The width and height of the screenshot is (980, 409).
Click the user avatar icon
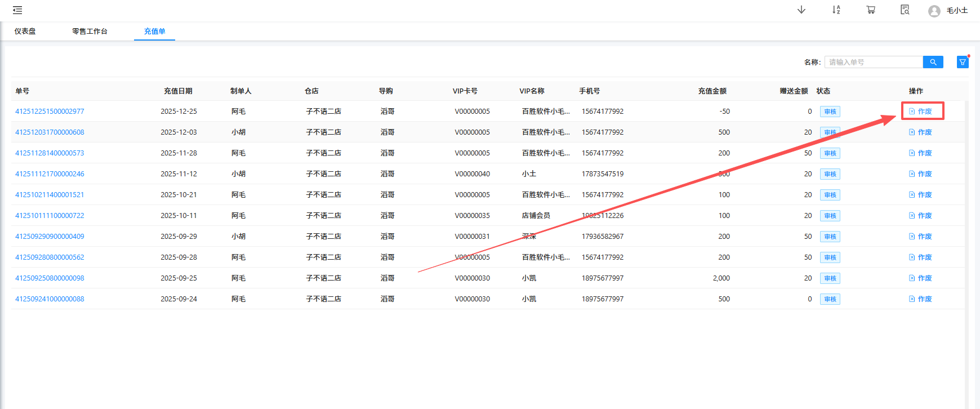tap(934, 11)
